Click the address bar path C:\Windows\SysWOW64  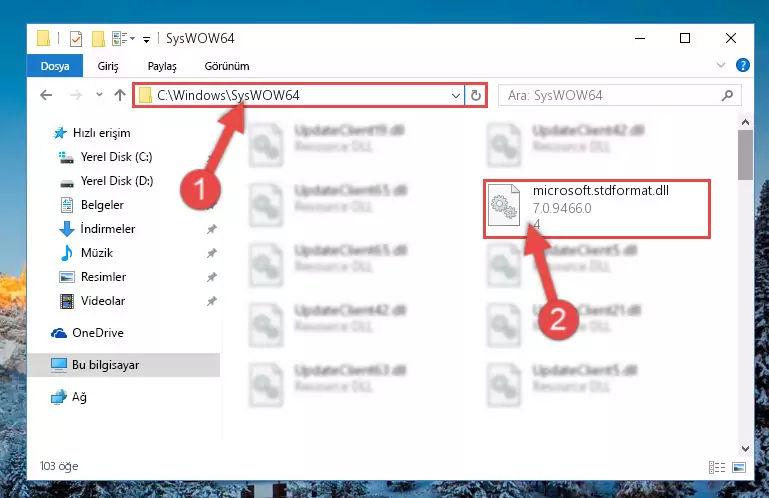coord(229,95)
